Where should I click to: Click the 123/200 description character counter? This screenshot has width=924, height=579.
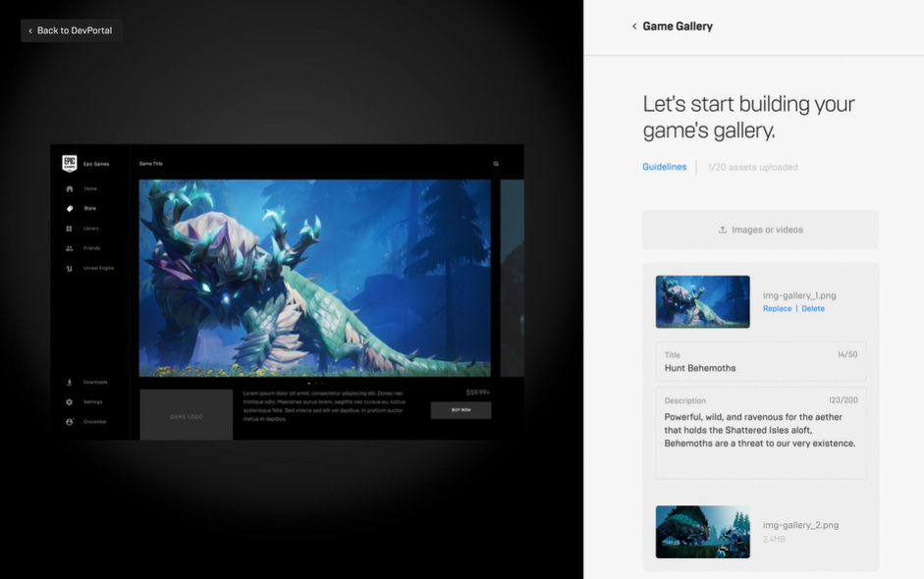843,400
